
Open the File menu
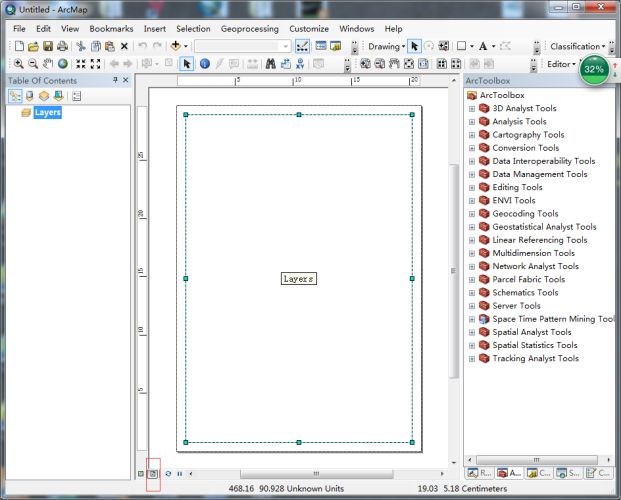(x=19, y=29)
